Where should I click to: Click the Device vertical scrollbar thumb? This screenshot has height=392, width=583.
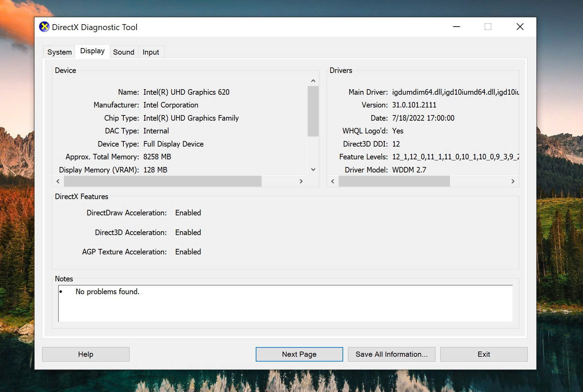(313, 111)
